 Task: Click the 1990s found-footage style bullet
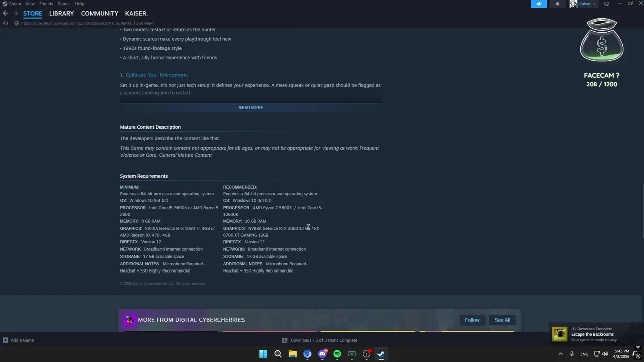pos(151,48)
